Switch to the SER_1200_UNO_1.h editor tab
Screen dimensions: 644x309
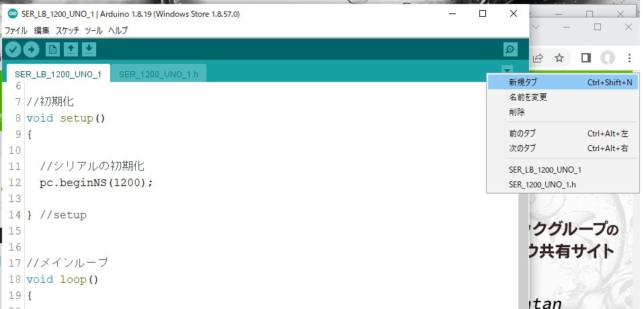coord(159,74)
